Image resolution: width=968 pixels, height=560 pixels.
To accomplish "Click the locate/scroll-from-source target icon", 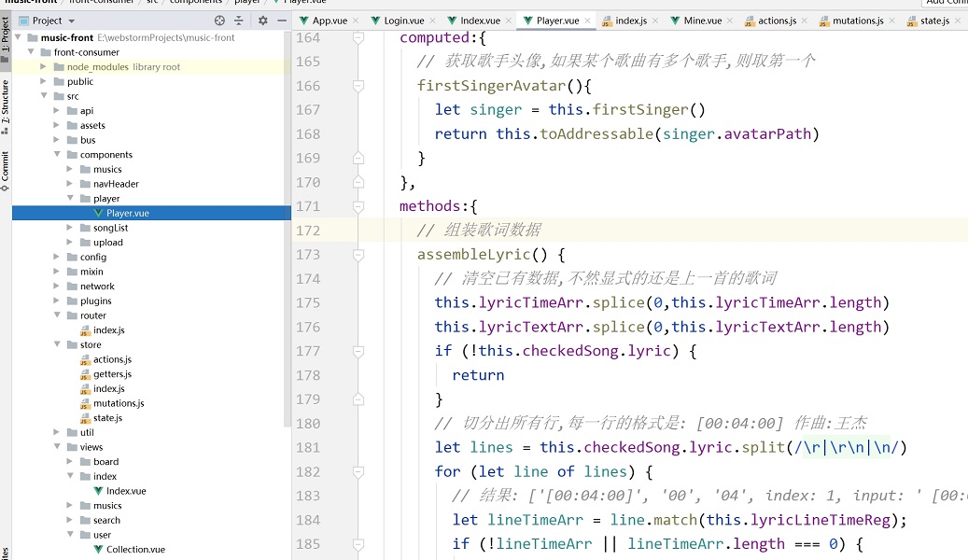I will [219, 21].
